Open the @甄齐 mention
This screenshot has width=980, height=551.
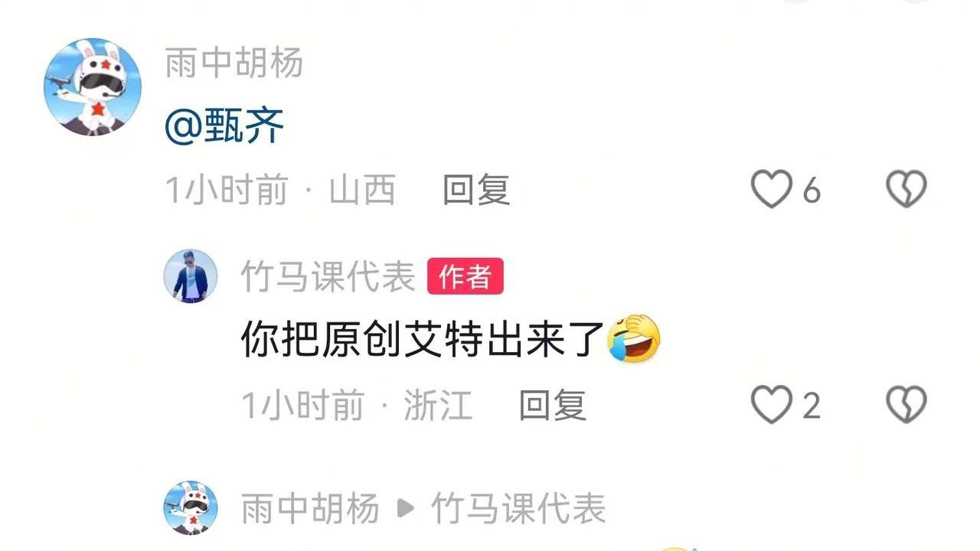pyautogui.click(x=224, y=126)
